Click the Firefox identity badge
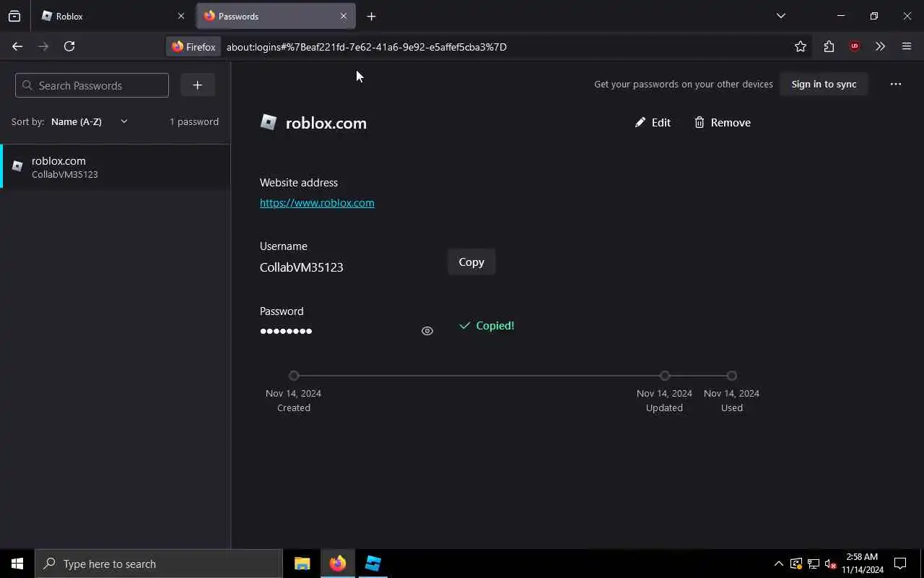Image resolution: width=924 pixels, height=578 pixels. [193, 46]
